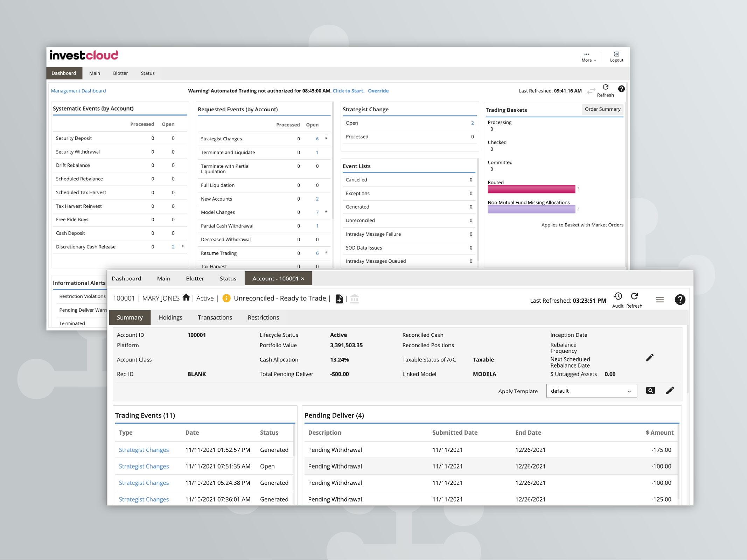
Task: Open help icon in Management Dashboard
Action: click(621, 89)
